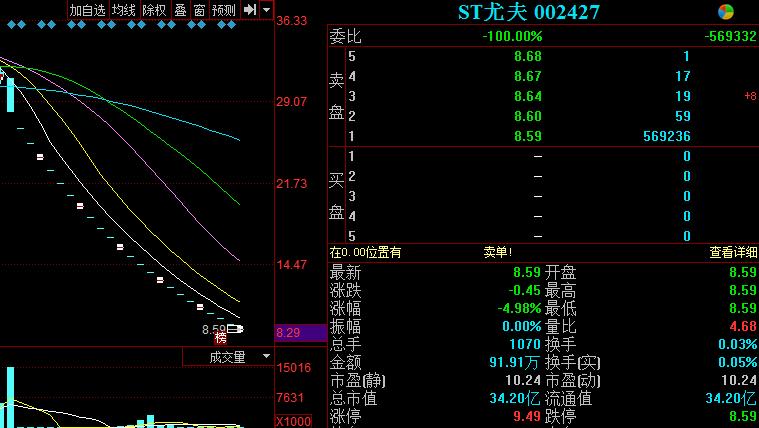Click the 总手 value 1070
The width and height of the screenshot is (759, 428).
(525, 344)
